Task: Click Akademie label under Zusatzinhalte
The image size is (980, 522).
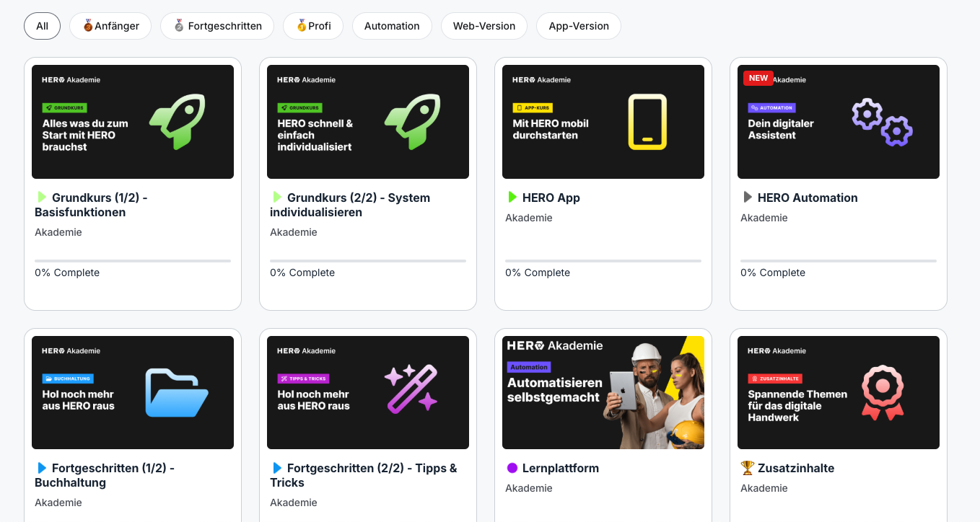Action: click(x=764, y=488)
